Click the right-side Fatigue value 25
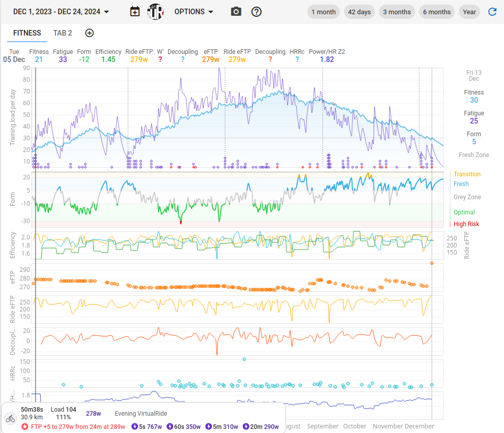Image resolution: width=504 pixels, height=433 pixels. [x=474, y=121]
